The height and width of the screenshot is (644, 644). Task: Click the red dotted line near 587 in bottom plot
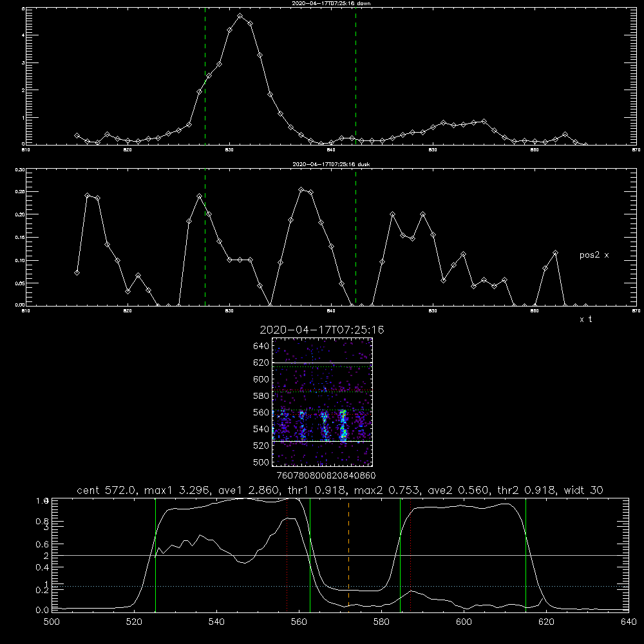pyautogui.click(x=410, y=554)
